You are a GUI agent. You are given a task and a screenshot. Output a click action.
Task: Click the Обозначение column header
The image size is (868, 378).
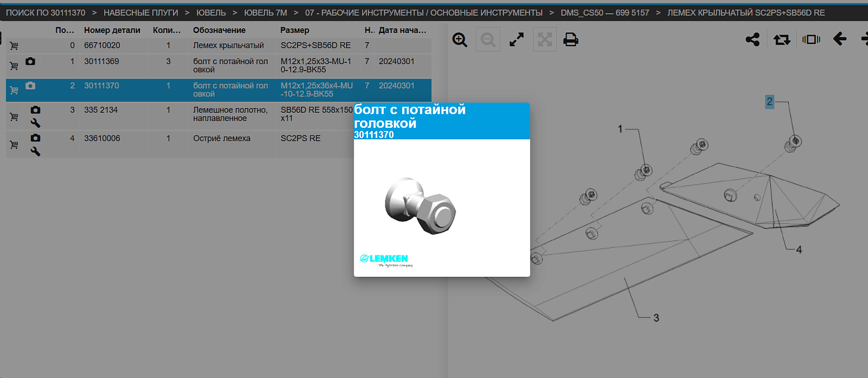pyautogui.click(x=219, y=30)
